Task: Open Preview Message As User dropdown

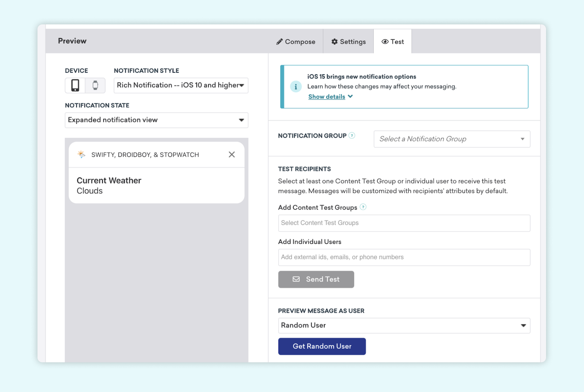Action: (x=404, y=325)
